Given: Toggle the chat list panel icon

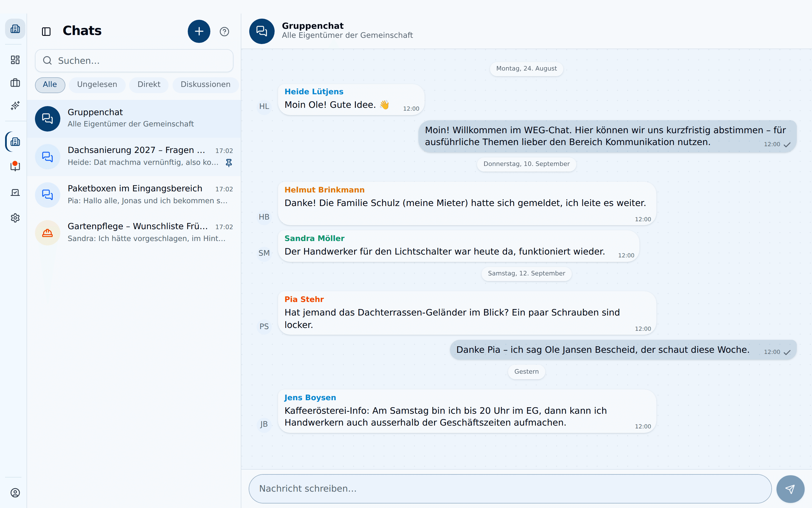Looking at the screenshot, I should coord(46,32).
